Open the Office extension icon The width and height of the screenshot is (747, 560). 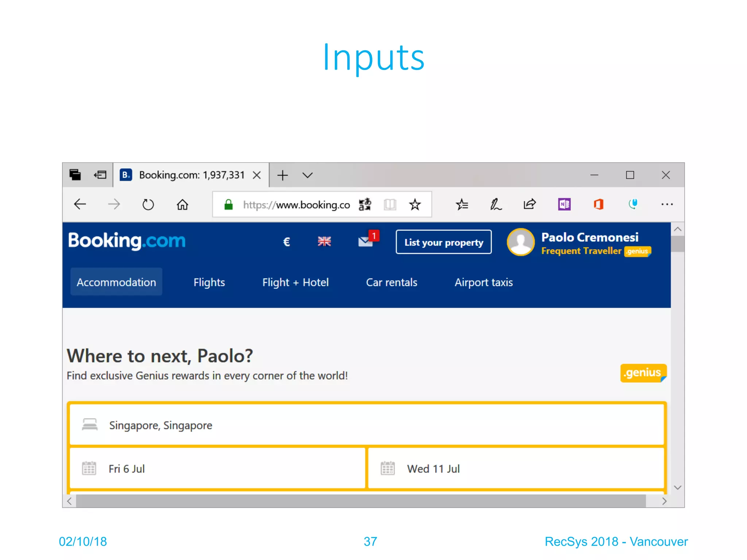coord(598,204)
